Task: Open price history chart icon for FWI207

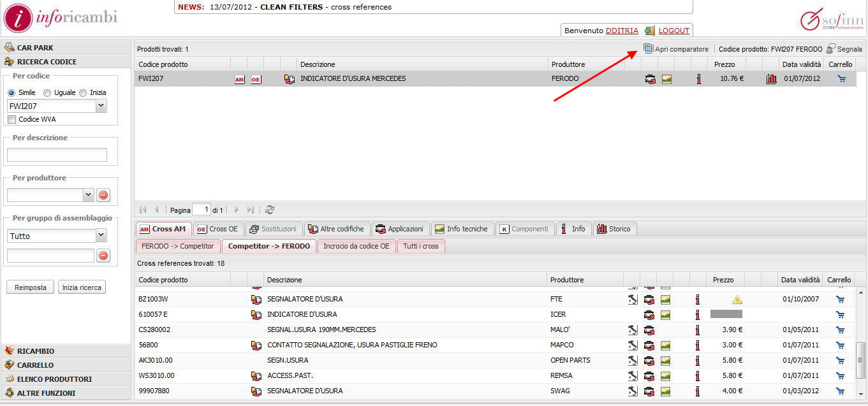Action: pyautogui.click(x=771, y=80)
